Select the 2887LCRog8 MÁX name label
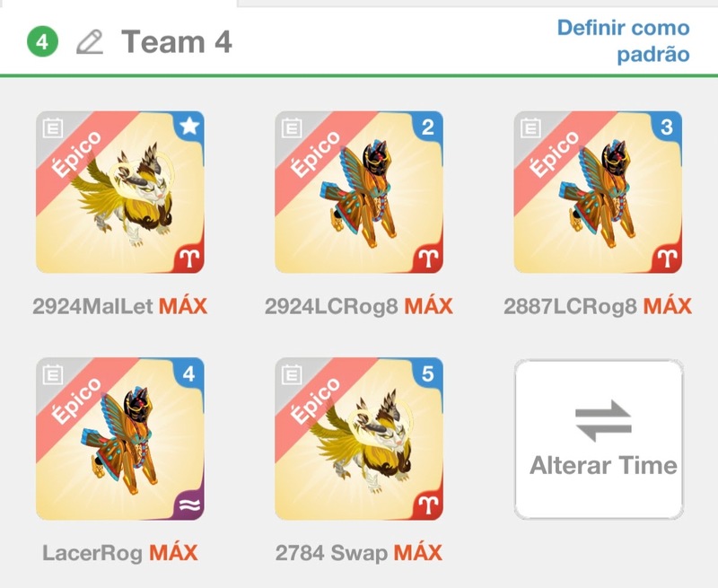This screenshot has height=588, width=718. pyautogui.click(x=598, y=306)
